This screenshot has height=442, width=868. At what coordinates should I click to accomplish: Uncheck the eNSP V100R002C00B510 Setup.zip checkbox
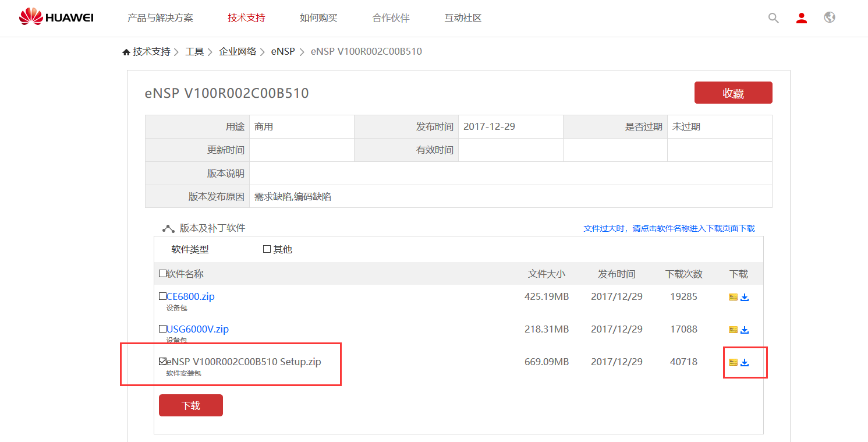162,362
